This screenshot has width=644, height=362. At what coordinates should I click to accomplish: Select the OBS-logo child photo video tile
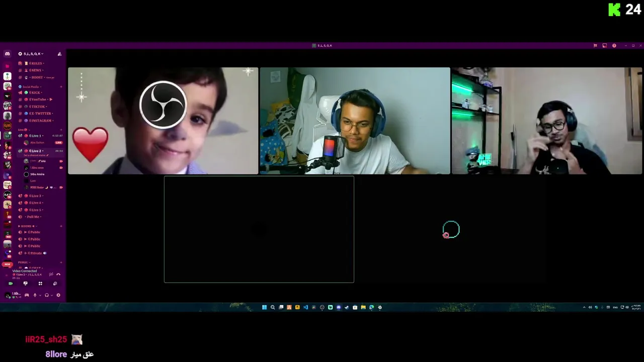pos(163,121)
